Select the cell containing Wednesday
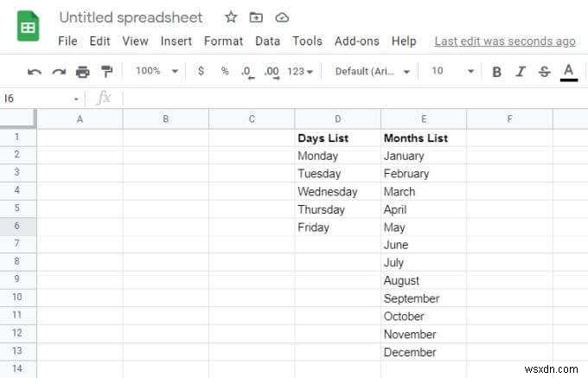Image resolution: width=588 pixels, height=378 pixels. tap(337, 192)
